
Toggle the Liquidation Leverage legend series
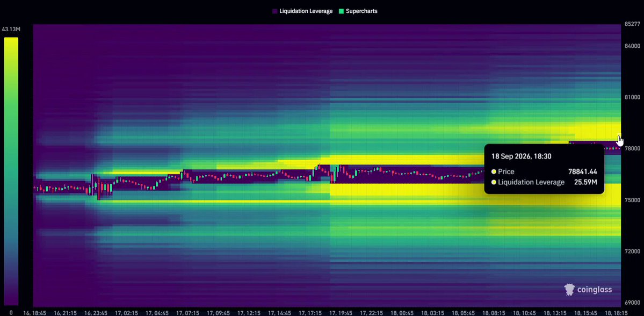click(x=302, y=11)
